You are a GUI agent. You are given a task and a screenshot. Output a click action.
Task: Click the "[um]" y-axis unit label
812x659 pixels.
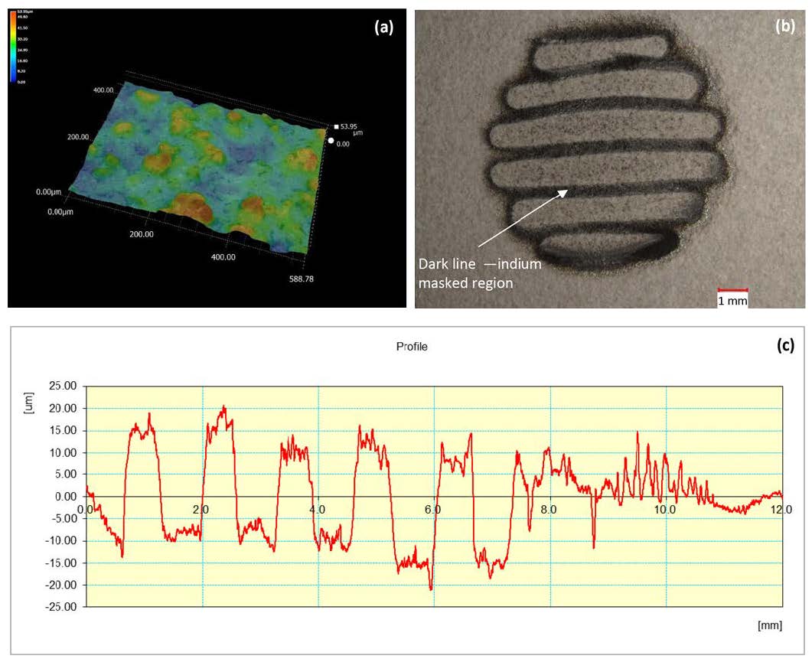coord(28,403)
